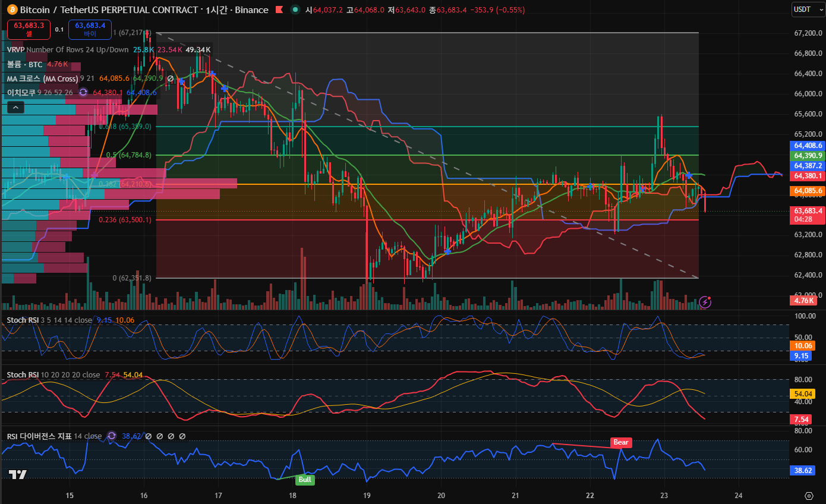This screenshot has width=826, height=504.
Task: Toggle the last crossed-circle icon on RSI divergence row
Action: 182,436
